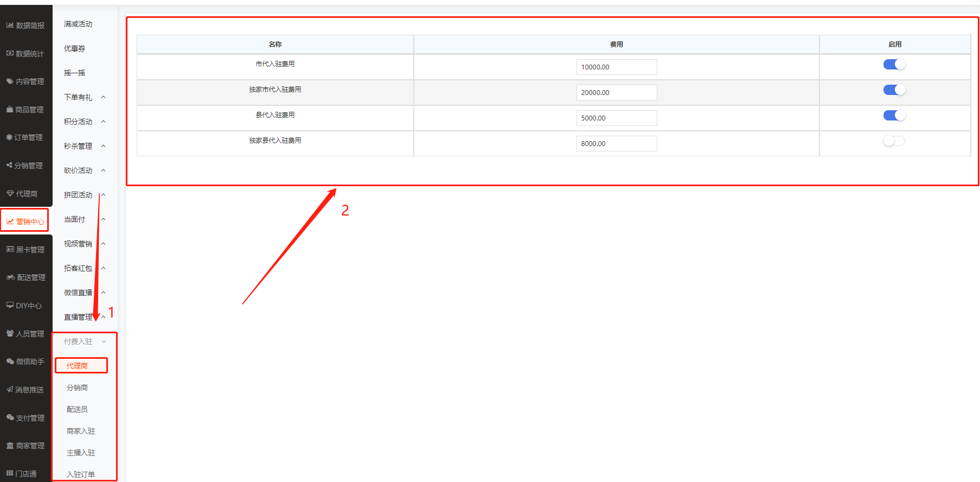The image size is (980, 482).
Task: Disable the 市代入驻费用 toggle
Action: coord(894,64)
